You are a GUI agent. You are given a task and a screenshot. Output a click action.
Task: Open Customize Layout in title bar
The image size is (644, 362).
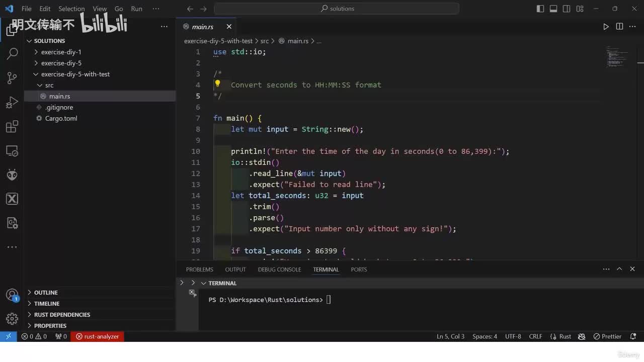coord(580,9)
